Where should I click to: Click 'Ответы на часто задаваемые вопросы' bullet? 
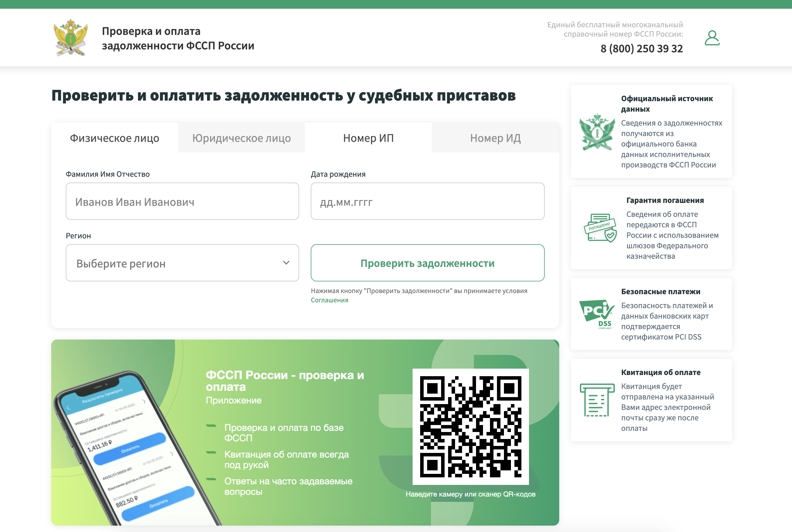288,486
